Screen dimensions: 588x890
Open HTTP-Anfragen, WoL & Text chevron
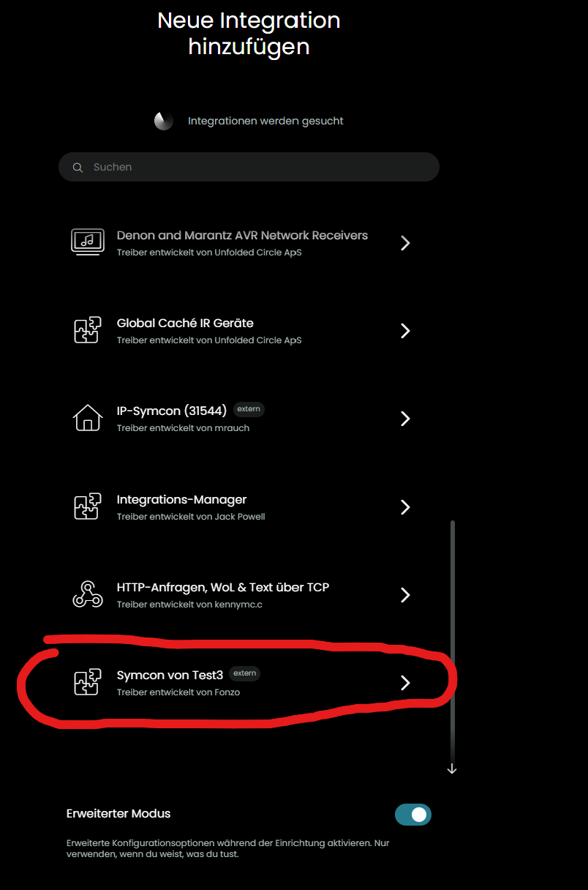point(405,594)
